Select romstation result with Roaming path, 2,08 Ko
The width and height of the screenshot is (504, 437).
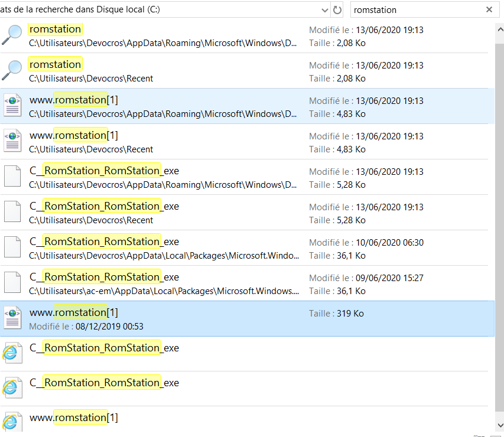click(244, 35)
